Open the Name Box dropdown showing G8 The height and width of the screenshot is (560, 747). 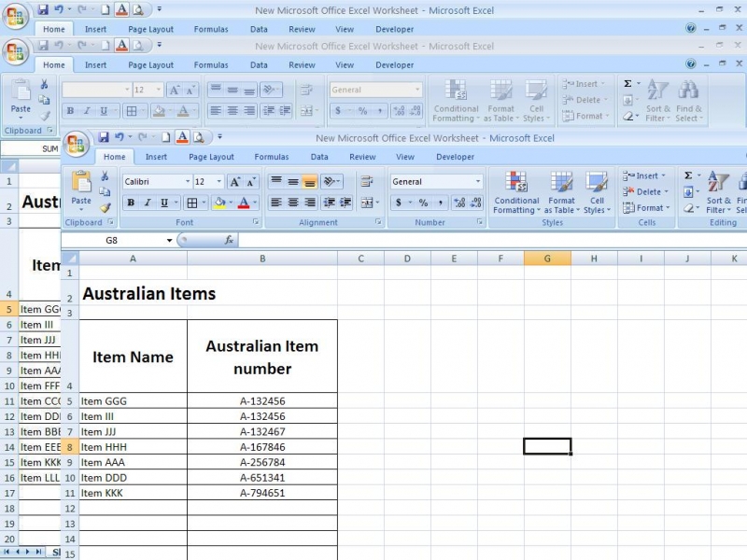click(169, 240)
